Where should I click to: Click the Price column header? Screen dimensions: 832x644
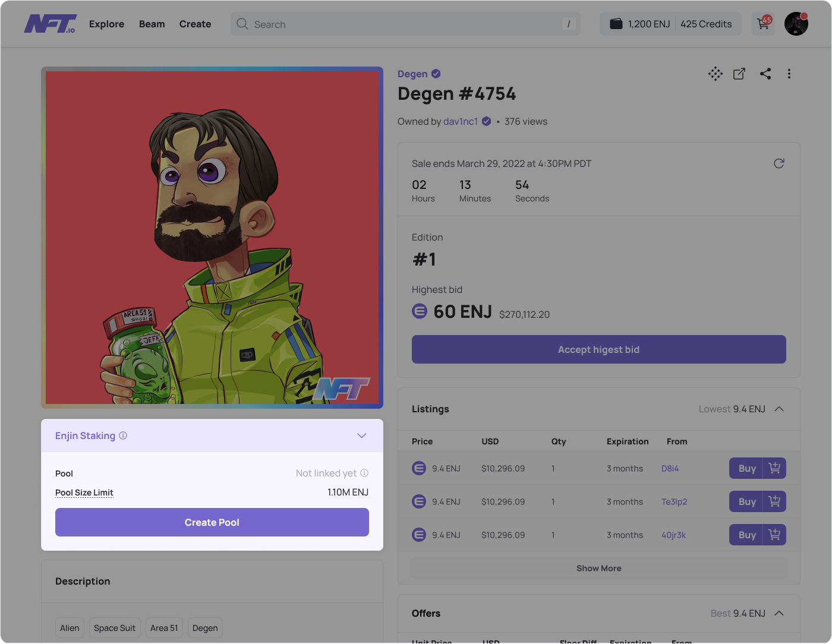click(422, 441)
